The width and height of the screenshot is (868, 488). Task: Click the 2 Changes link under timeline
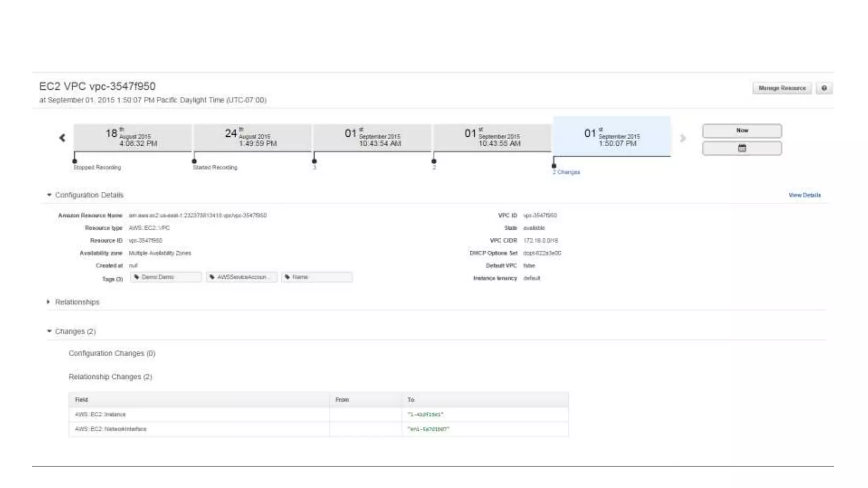point(566,172)
